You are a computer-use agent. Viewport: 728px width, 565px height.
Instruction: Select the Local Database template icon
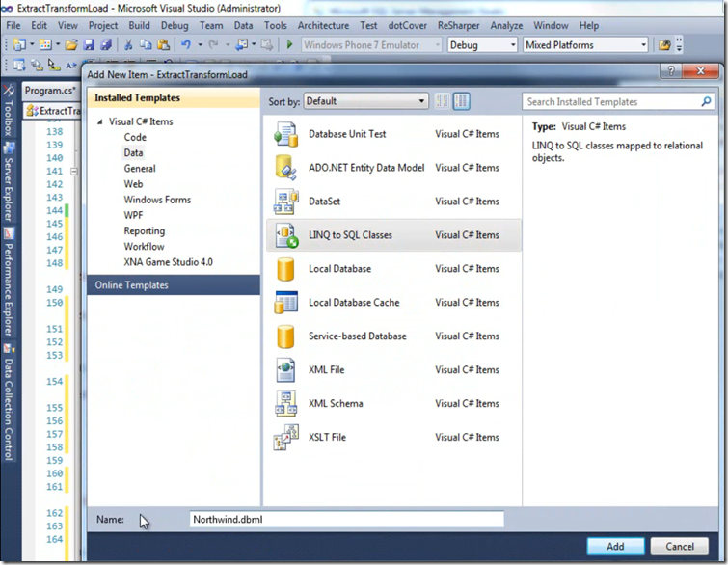coord(285,269)
